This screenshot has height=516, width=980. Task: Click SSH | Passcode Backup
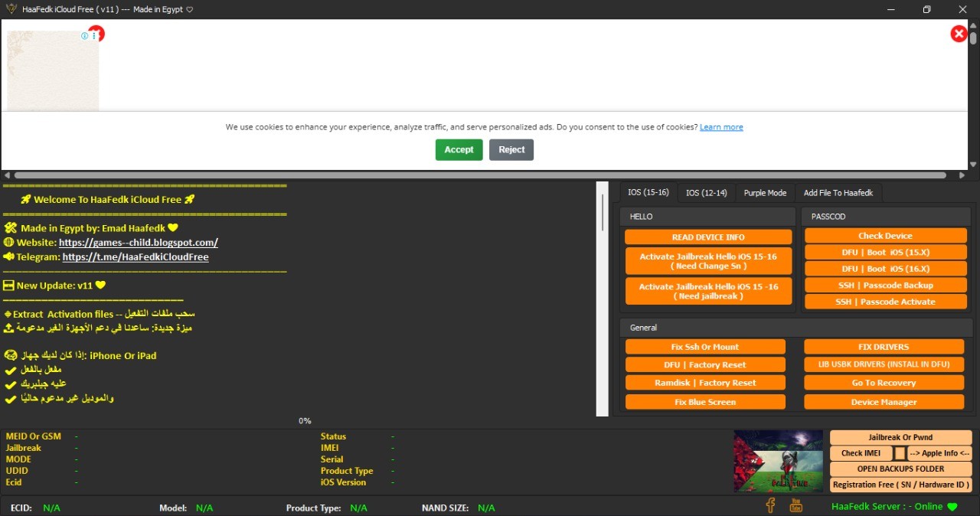pos(885,285)
